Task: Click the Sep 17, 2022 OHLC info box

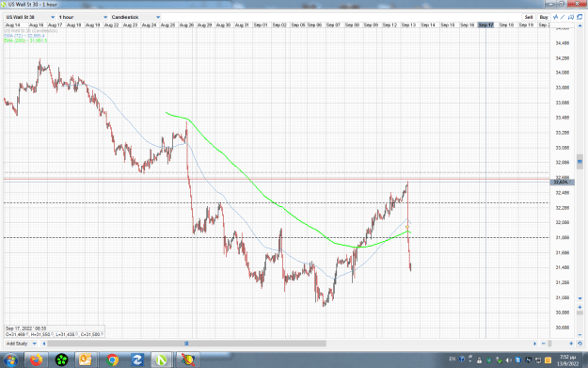Action: click(55, 331)
